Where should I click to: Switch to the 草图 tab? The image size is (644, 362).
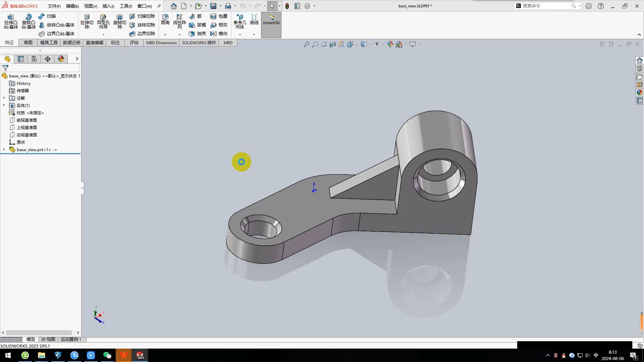tap(28, 43)
